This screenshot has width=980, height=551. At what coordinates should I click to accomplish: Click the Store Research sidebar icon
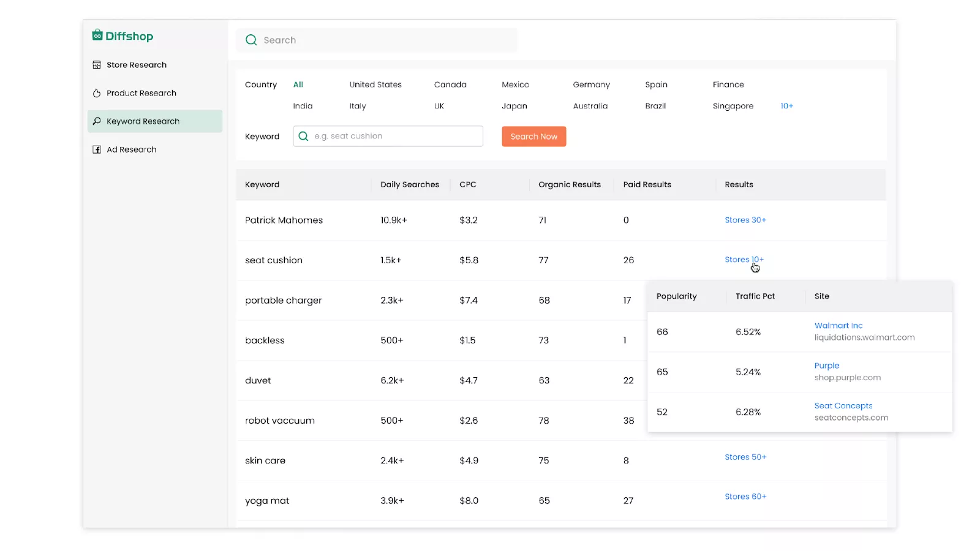pyautogui.click(x=97, y=65)
